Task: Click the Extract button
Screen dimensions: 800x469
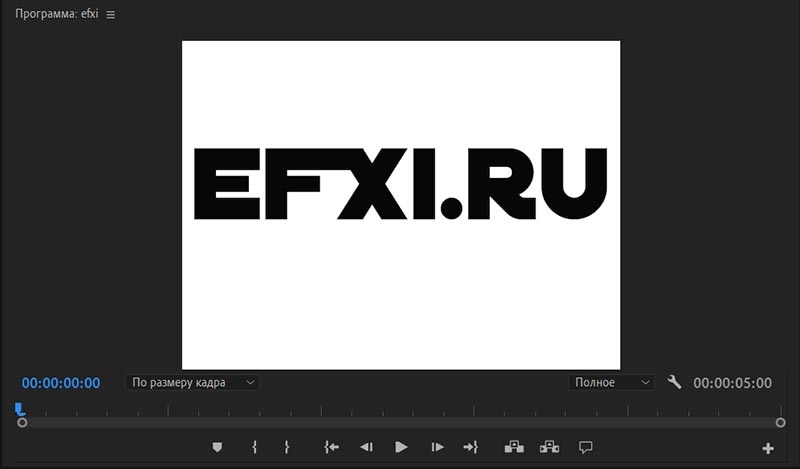Action: (549, 447)
